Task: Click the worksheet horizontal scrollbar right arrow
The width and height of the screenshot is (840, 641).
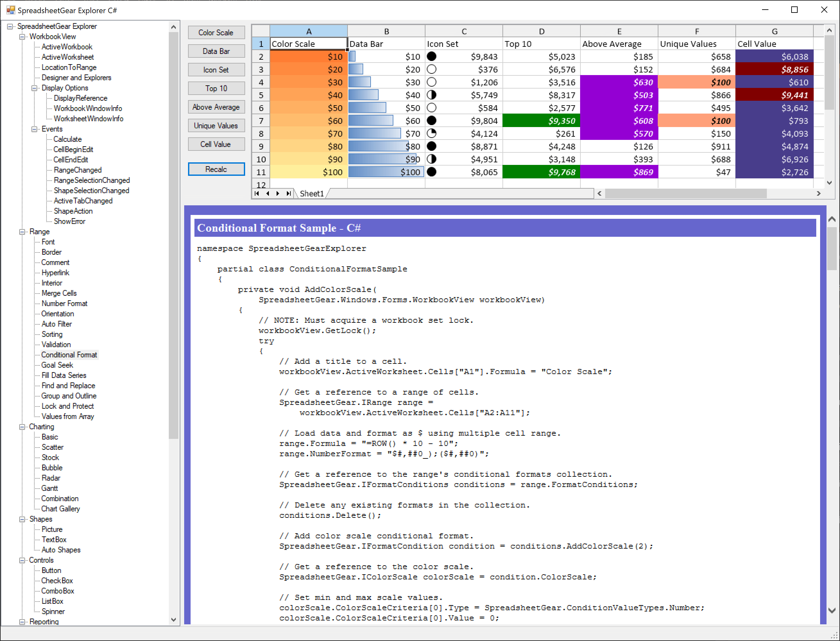Action: point(818,193)
